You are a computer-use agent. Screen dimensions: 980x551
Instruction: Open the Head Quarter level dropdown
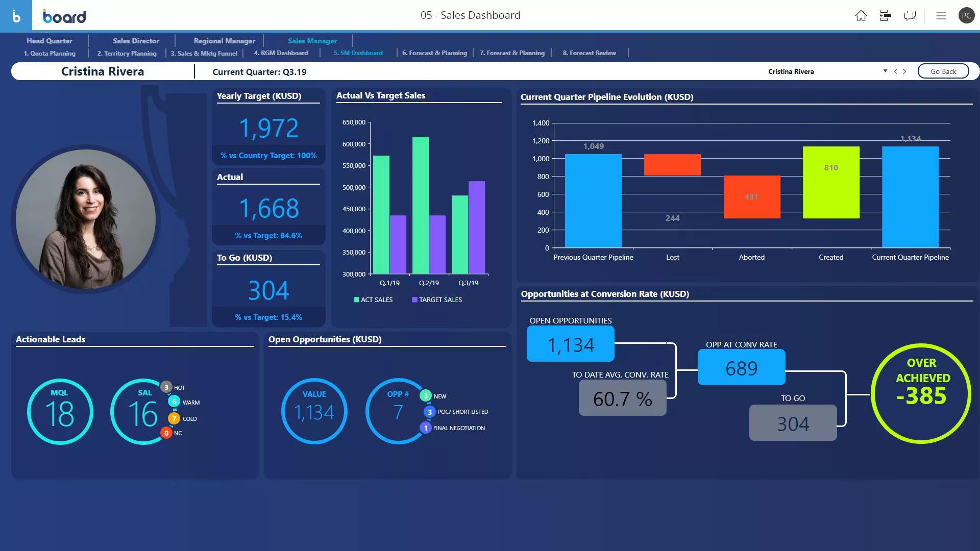pos(49,40)
